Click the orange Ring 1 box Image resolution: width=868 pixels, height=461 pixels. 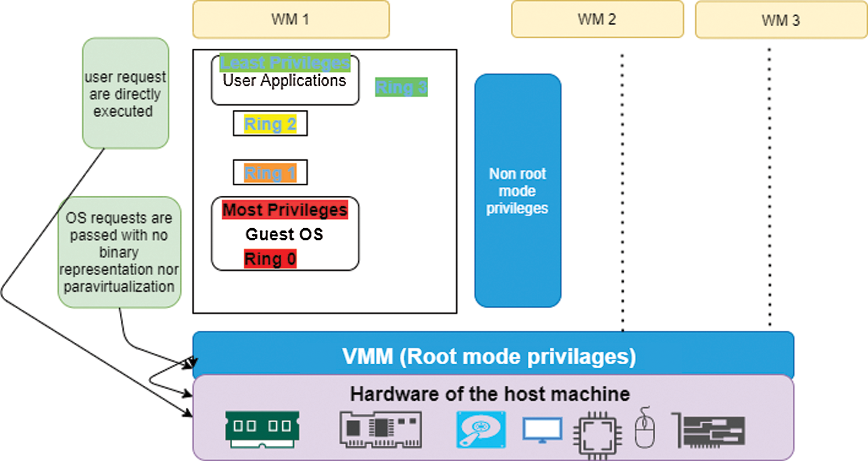pyautogui.click(x=270, y=173)
